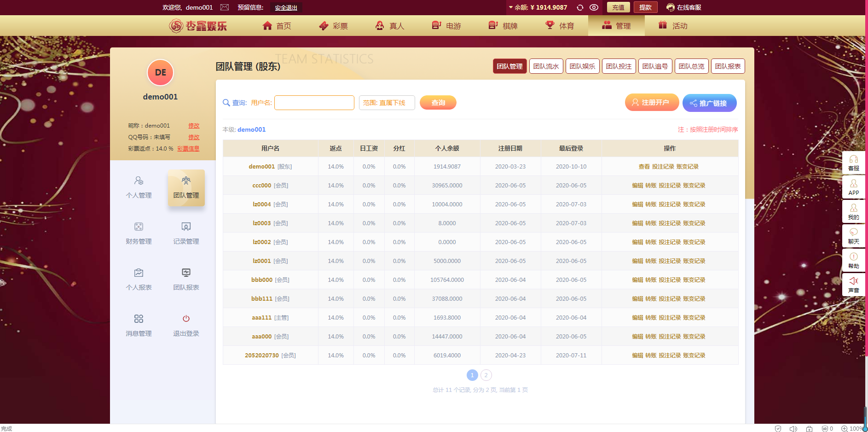The height and width of the screenshot is (432, 868).
Task: Open 个人报表 personal report
Action: click(x=139, y=279)
